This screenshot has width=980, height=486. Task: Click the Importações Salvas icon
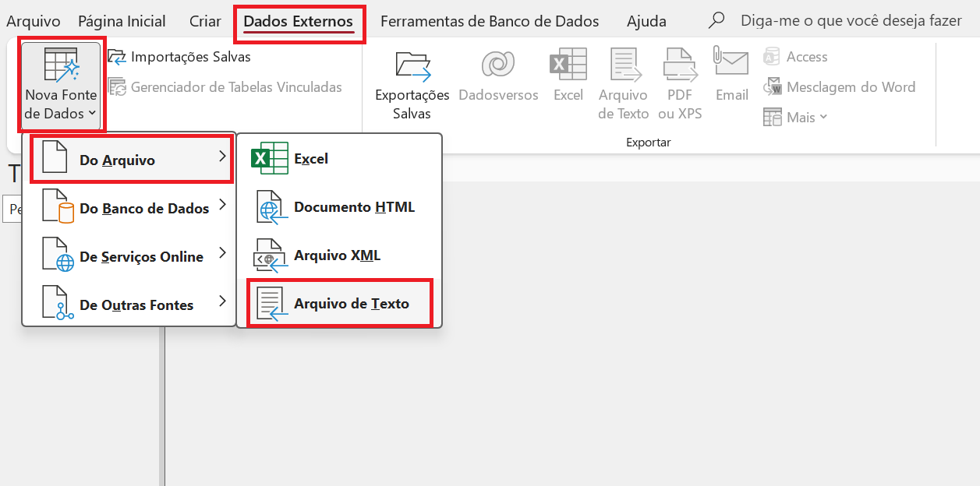point(116,57)
